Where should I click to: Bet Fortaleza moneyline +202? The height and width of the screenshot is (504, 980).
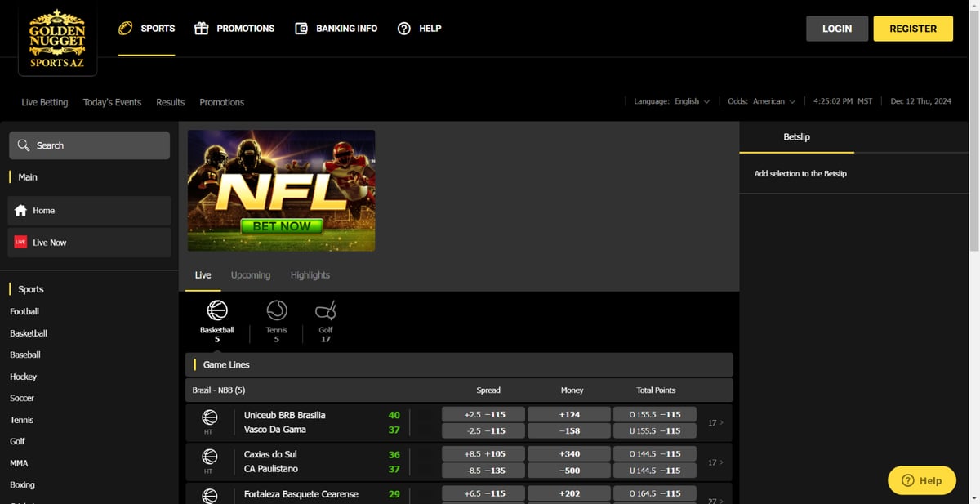point(569,493)
